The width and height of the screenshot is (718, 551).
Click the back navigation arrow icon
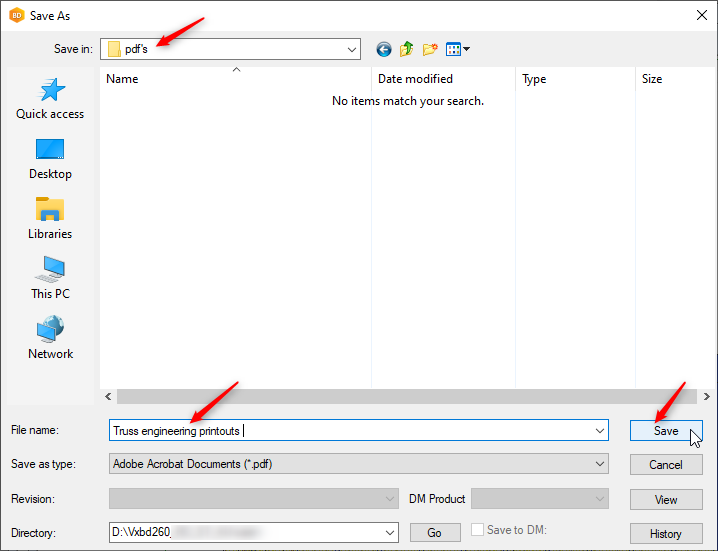[x=384, y=49]
